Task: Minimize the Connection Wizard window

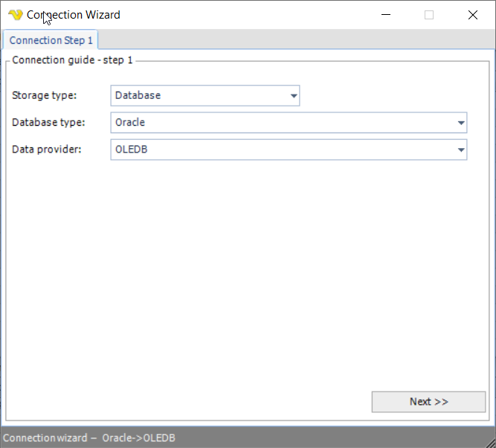Action: (386, 15)
